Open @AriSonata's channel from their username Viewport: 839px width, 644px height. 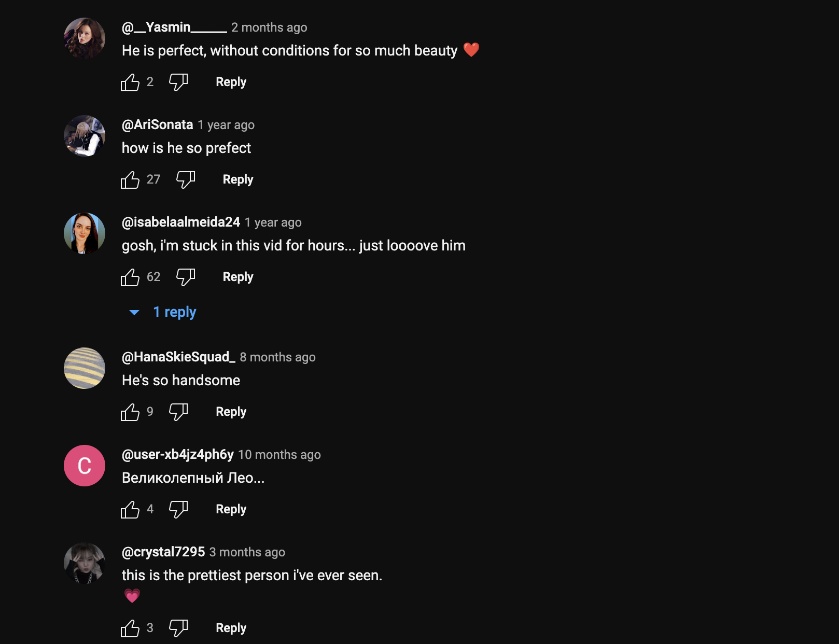point(157,124)
